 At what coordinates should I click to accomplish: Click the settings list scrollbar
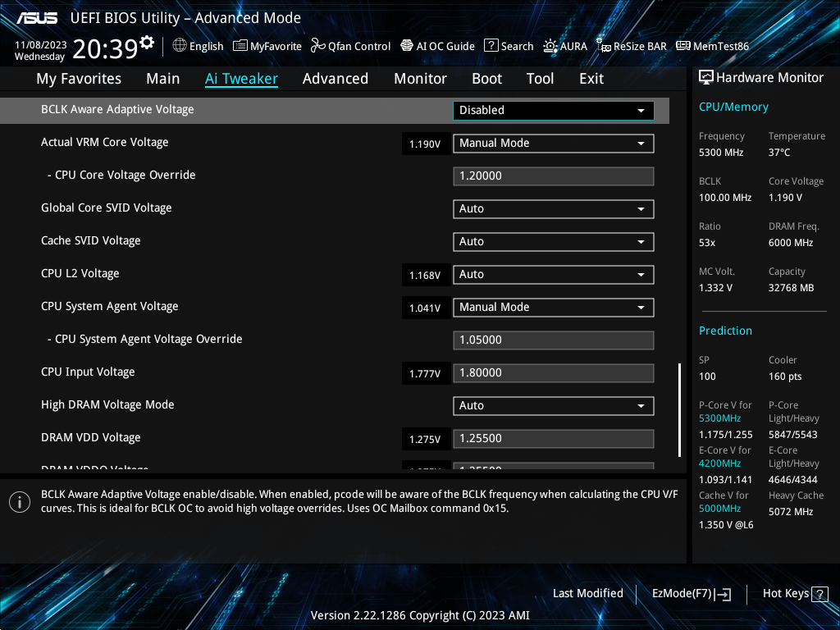coord(679,410)
